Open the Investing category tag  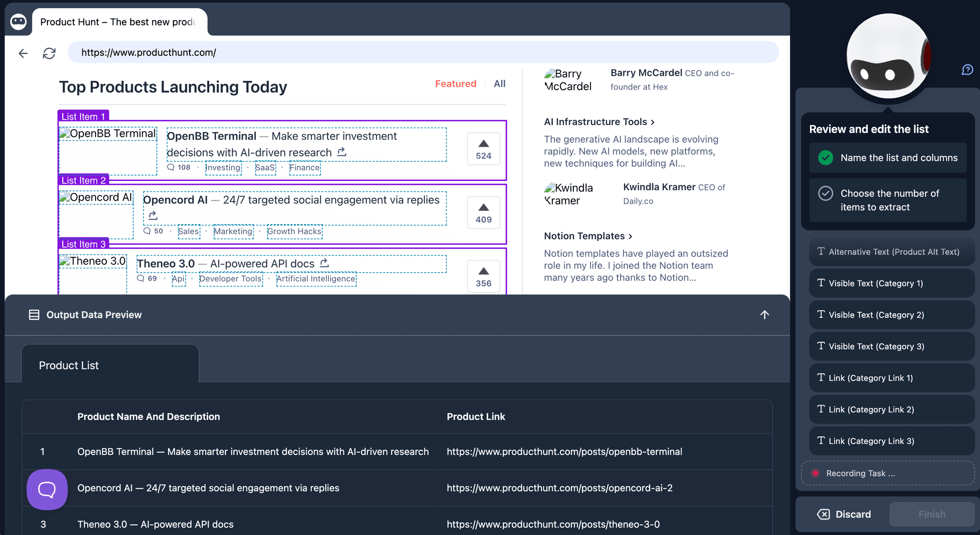(x=223, y=168)
